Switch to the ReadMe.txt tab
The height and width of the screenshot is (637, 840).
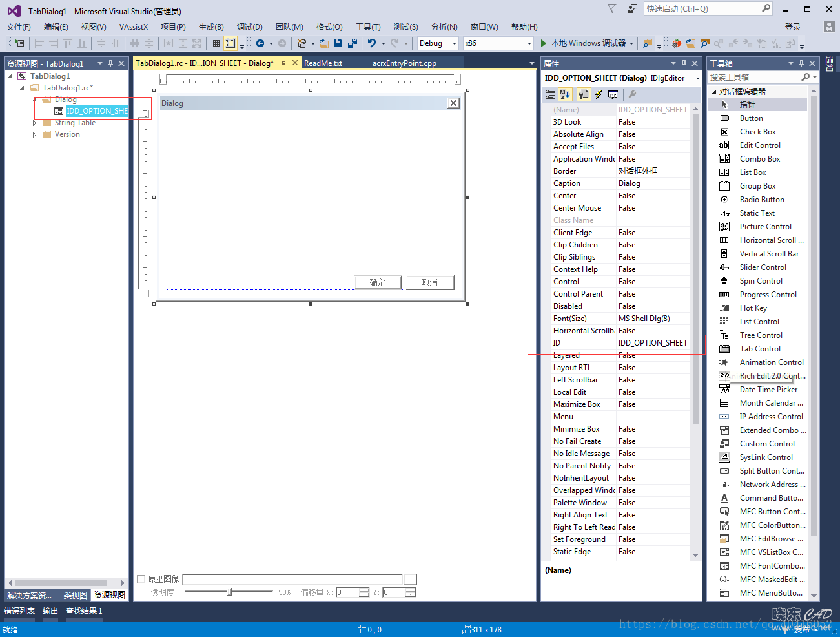click(x=323, y=63)
